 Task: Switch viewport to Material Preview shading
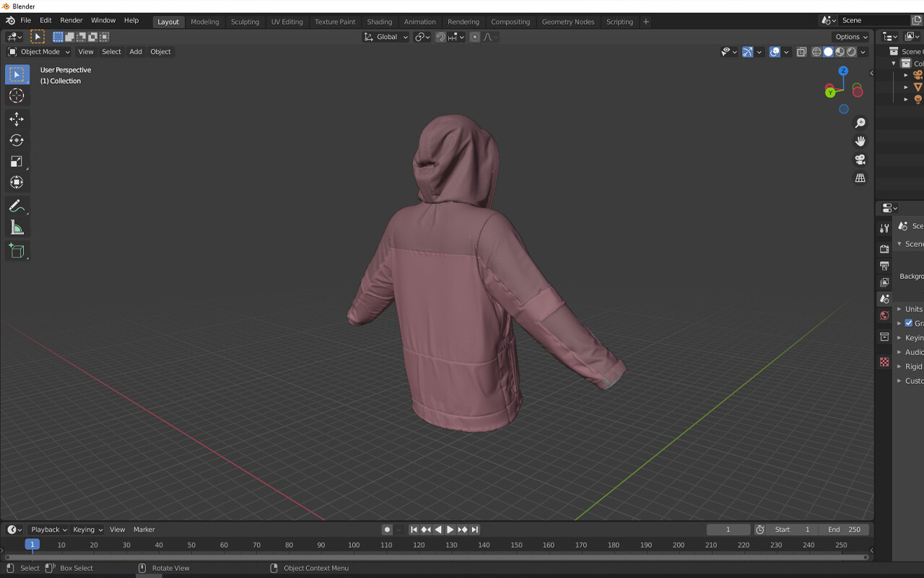[x=839, y=51]
